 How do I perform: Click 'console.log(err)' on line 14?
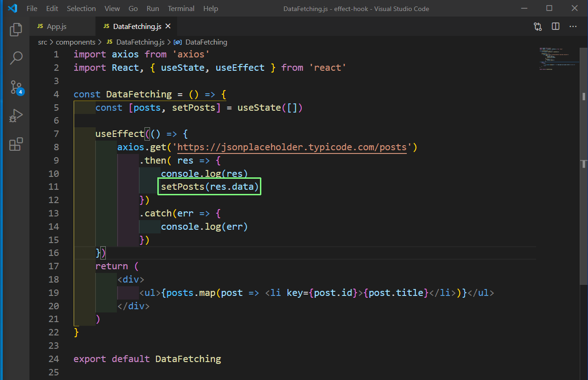[204, 227]
